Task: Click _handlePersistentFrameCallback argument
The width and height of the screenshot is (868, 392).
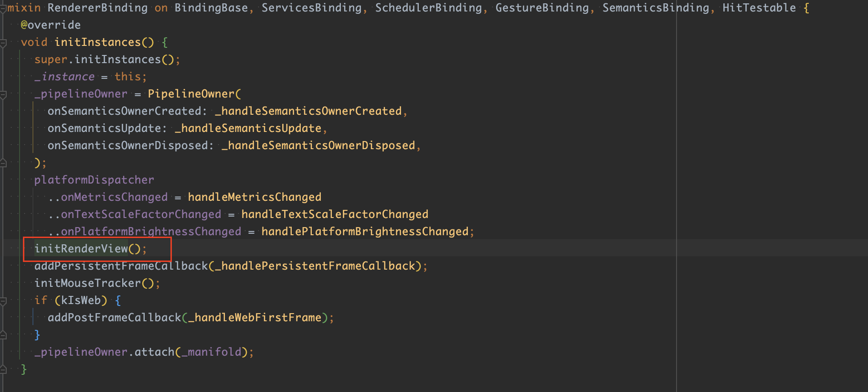Action: (315, 266)
